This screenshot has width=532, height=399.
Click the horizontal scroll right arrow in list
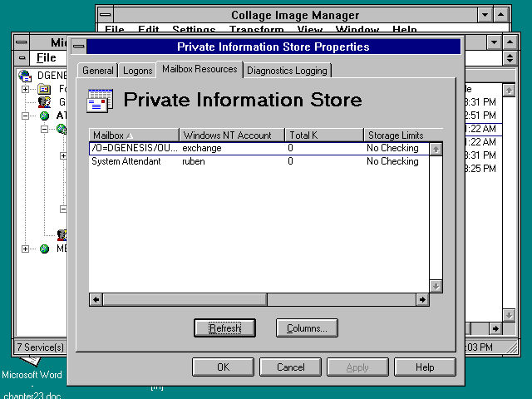tap(422, 299)
